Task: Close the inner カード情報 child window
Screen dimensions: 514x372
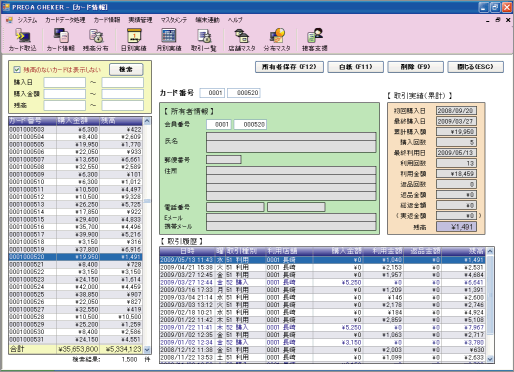Action: 508,20
